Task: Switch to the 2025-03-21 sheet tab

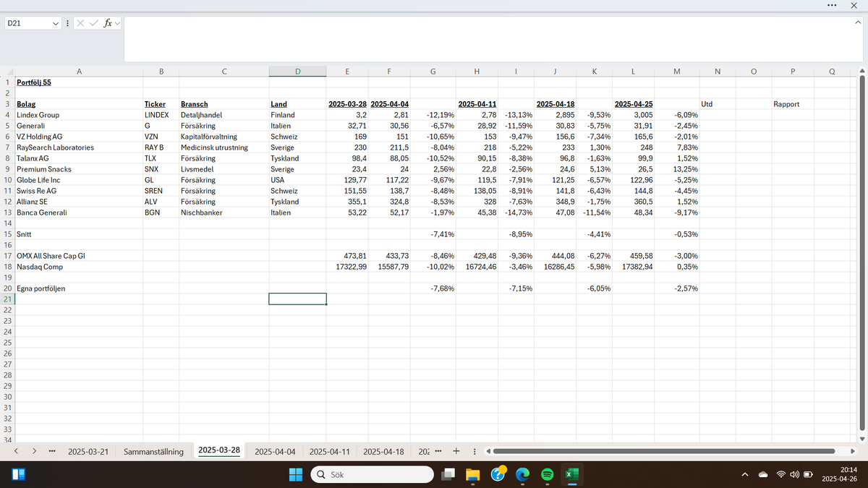Action: [x=88, y=451]
